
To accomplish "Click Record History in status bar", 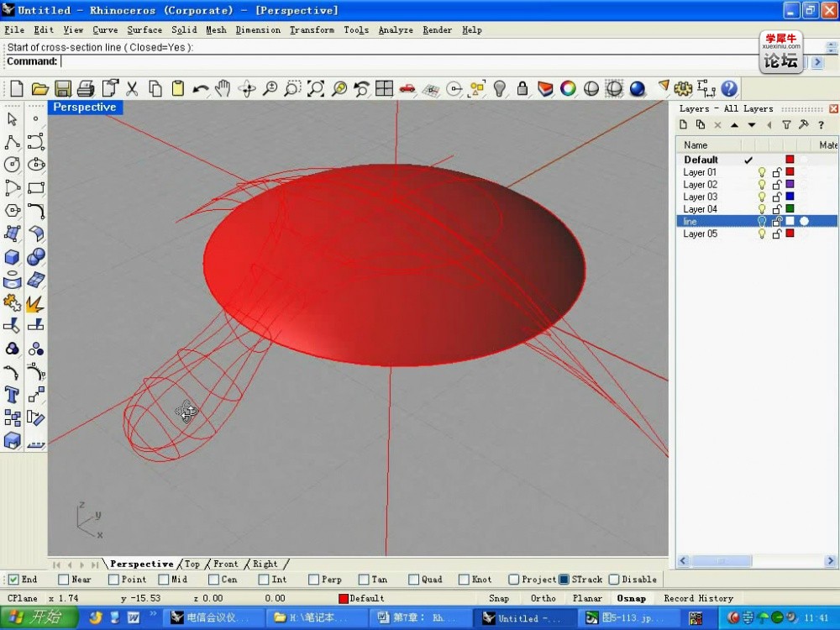I will pyautogui.click(x=699, y=598).
